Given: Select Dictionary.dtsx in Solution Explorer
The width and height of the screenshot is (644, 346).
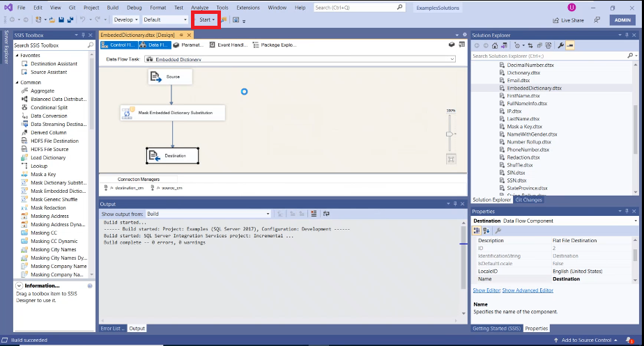Looking at the screenshot, I should pos(523,72).
